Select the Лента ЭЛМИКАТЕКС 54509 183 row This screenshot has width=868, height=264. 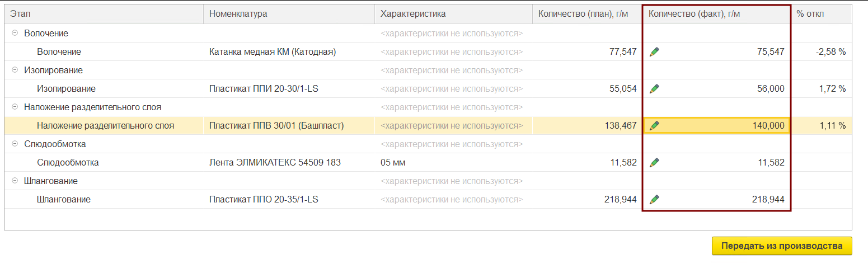(428, 163)
